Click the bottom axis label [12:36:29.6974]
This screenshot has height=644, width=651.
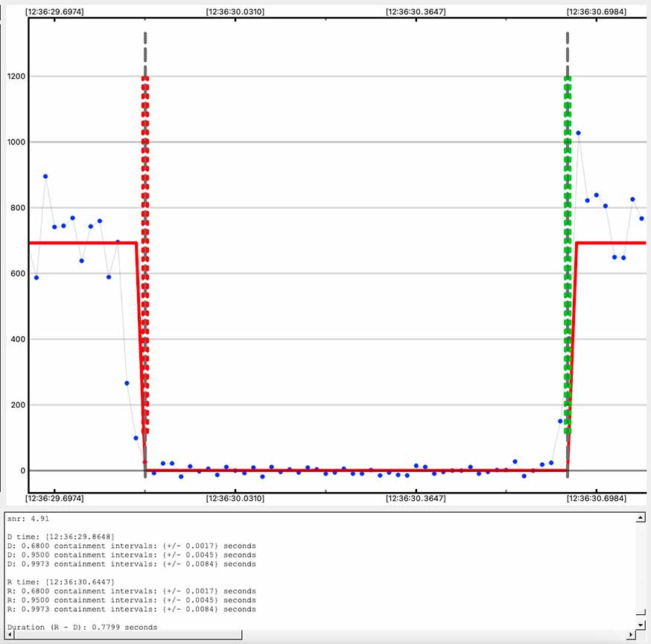click(54, 498)
